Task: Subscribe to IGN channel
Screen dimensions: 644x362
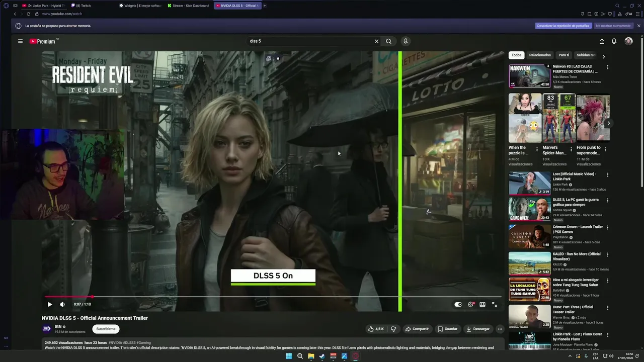Action: tap(106, 329)
